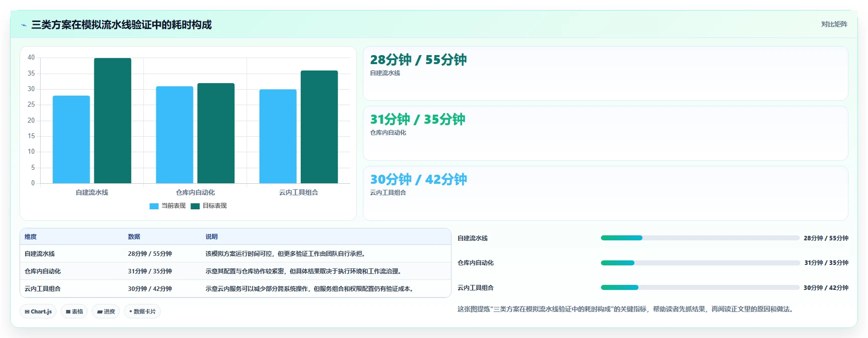The width and height of the screenshot is (868, 338).
Task: Click the light blue bar for 自建流水线
Action: [x=71, y=139]
